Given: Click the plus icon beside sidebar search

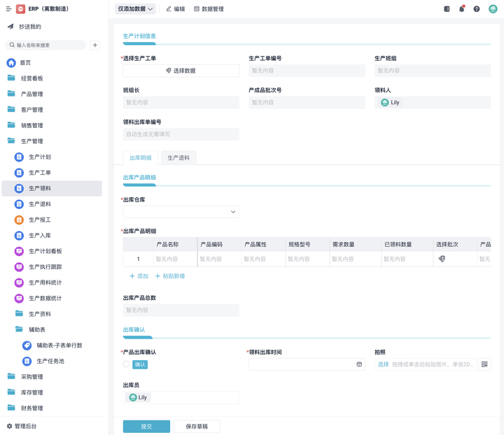Looking at the screenshot, I should click(95, 45).
